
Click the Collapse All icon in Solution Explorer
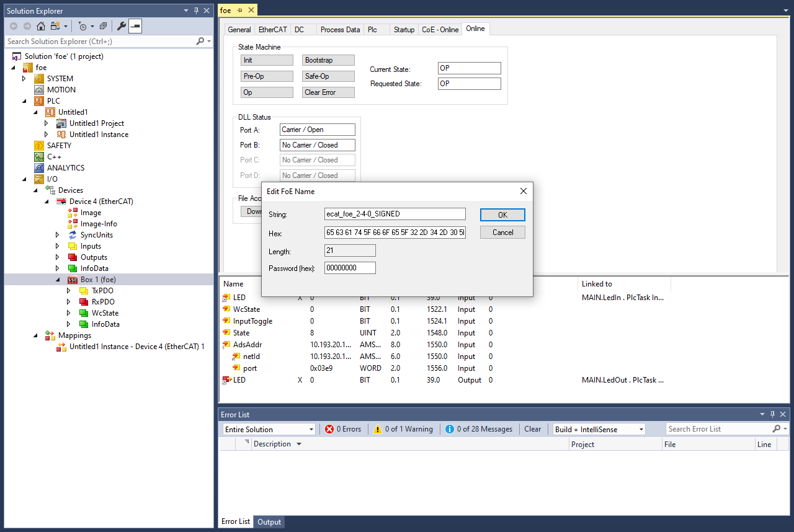tap(103, 26)
